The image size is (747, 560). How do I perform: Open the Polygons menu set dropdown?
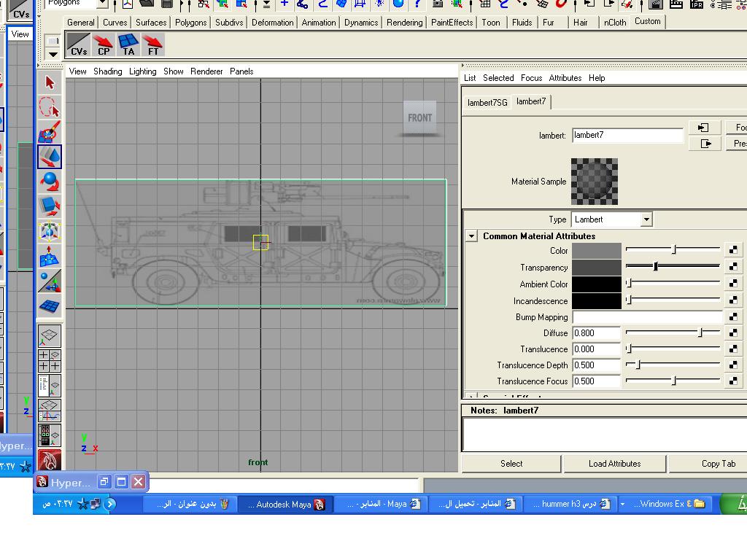click(x=102, y=4)
